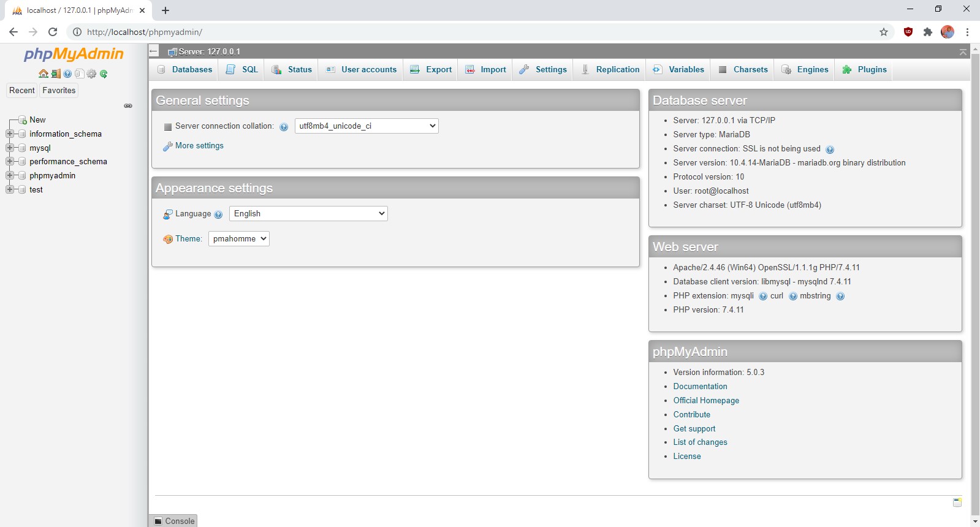The image size is (980, 527).
Task: Open the Theme dropdown
Action: (x=238, y=239)
